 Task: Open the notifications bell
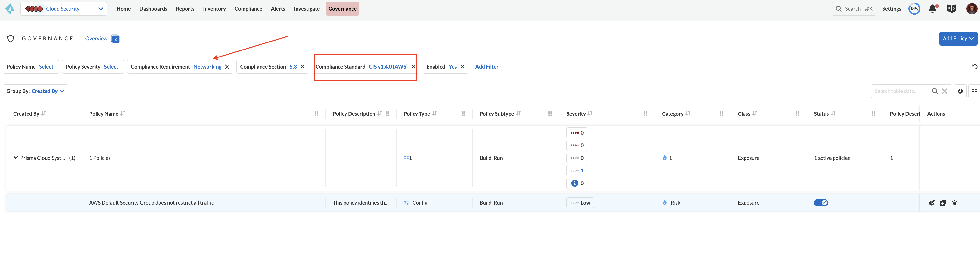click(932, 9)
